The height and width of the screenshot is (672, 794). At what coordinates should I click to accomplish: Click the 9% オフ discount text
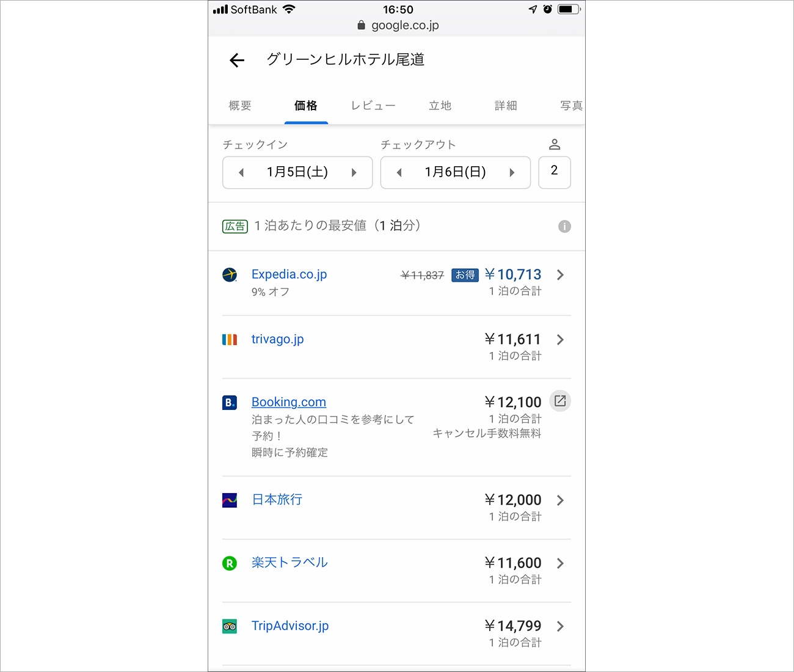(x=271, y=292)
